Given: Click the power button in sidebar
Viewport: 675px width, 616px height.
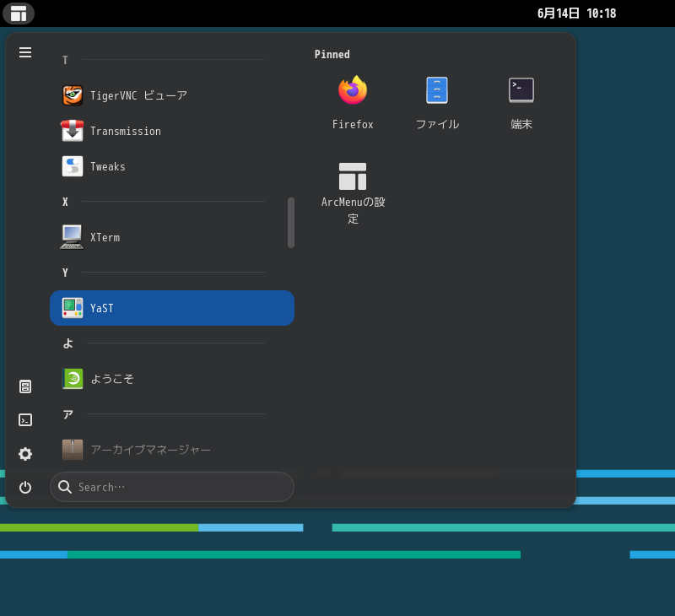Looking at the screenshot, I should pyautogui.click(x=25, y=487).
